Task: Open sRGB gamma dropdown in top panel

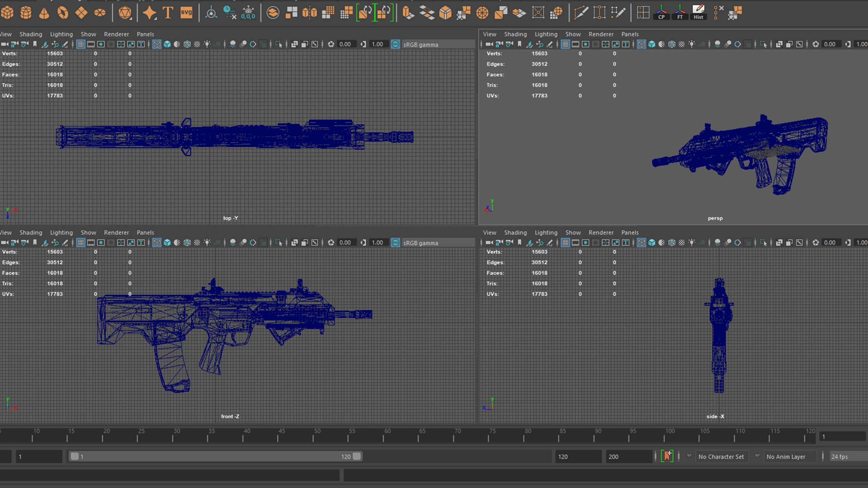Action: [x=437, y=44]
